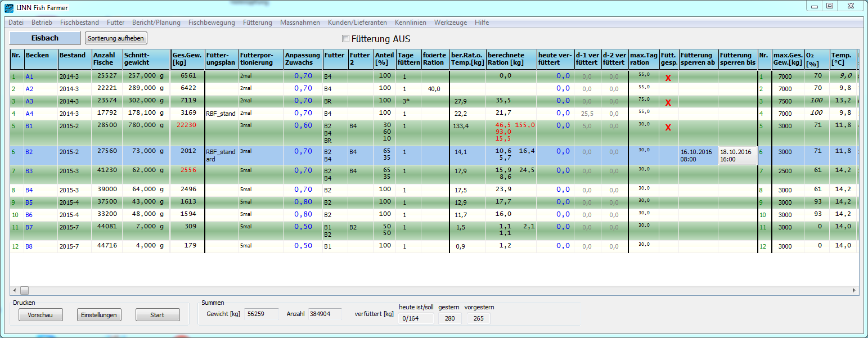868x338 pixels.
Task: Click the Vorschau print button
Action: point(40,315)
